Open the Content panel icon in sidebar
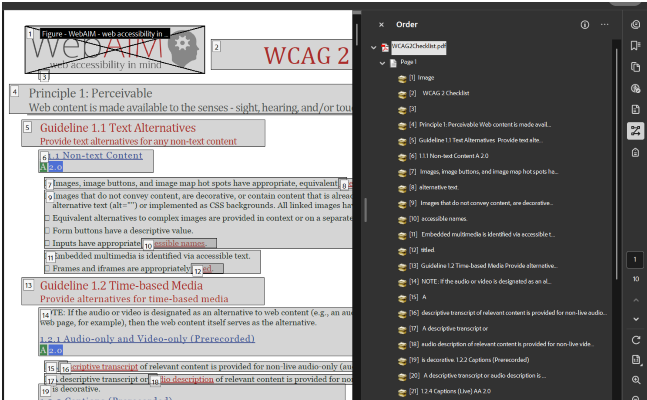The image size is (647, 400). point(635,109)
